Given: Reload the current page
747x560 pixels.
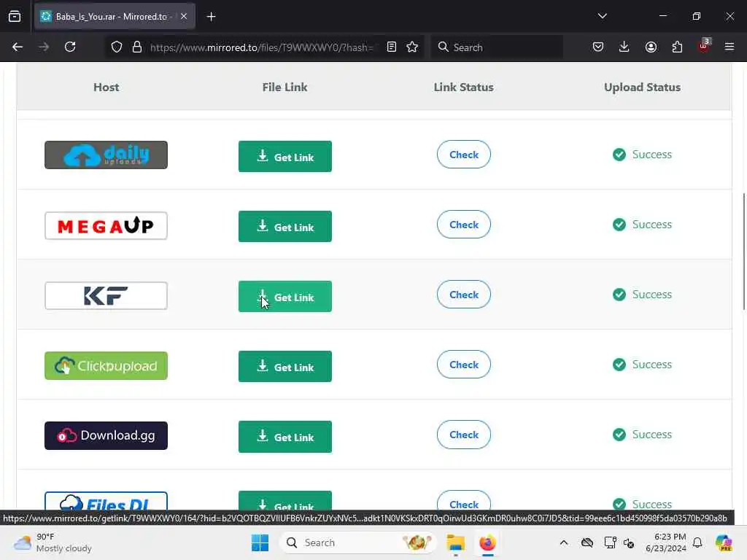Looking at the screenshot, I should tap(70, 47).
